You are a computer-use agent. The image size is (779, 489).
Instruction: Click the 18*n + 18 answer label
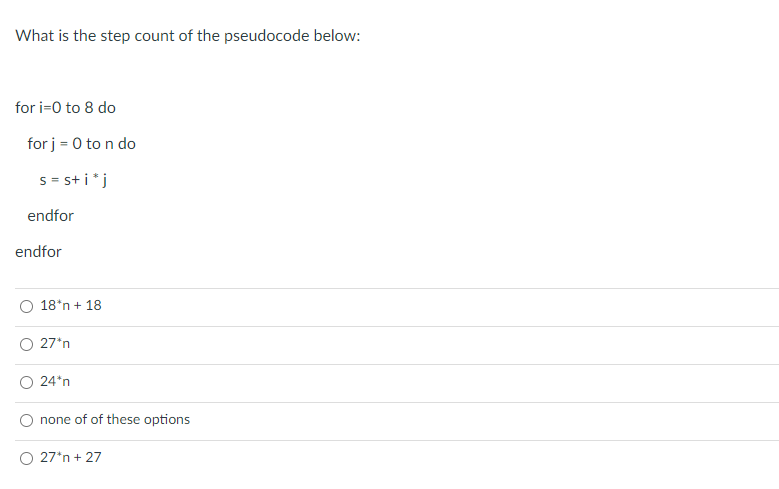pos(71,305)
